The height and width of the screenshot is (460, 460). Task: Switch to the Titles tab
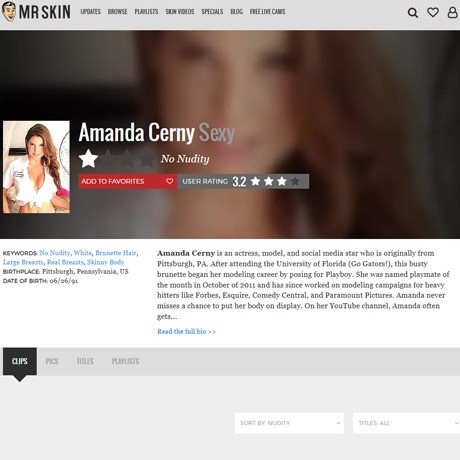pyautogui.click(x=85, y=361)
